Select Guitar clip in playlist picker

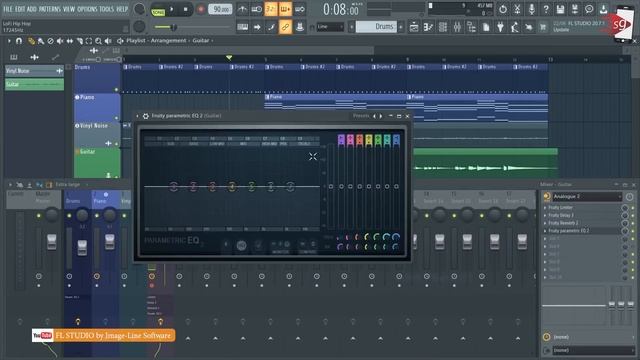click(x=34, y=84)
